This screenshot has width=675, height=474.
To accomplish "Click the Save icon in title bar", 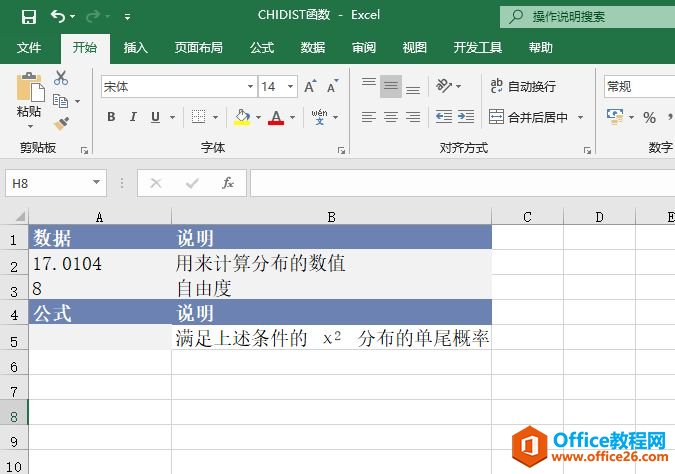I will coord(29,17).
